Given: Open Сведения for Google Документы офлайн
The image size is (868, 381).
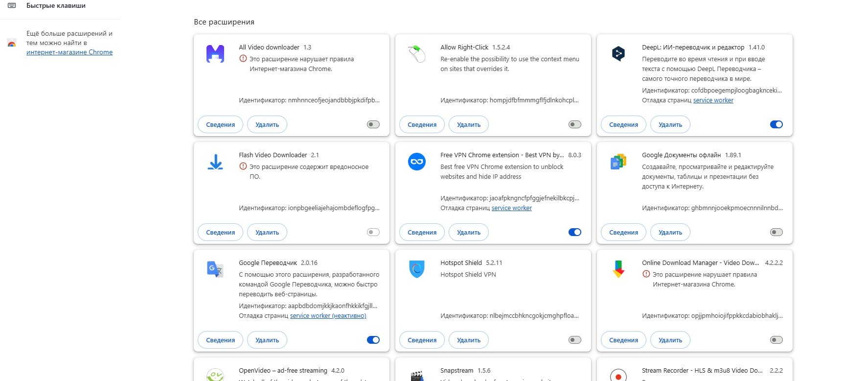Looking at the screenshot, I should tap(624, 232).
